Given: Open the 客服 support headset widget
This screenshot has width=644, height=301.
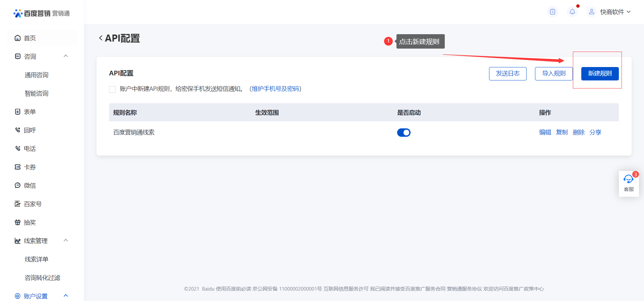Looking at the screenshot, I should pos(629,183).
